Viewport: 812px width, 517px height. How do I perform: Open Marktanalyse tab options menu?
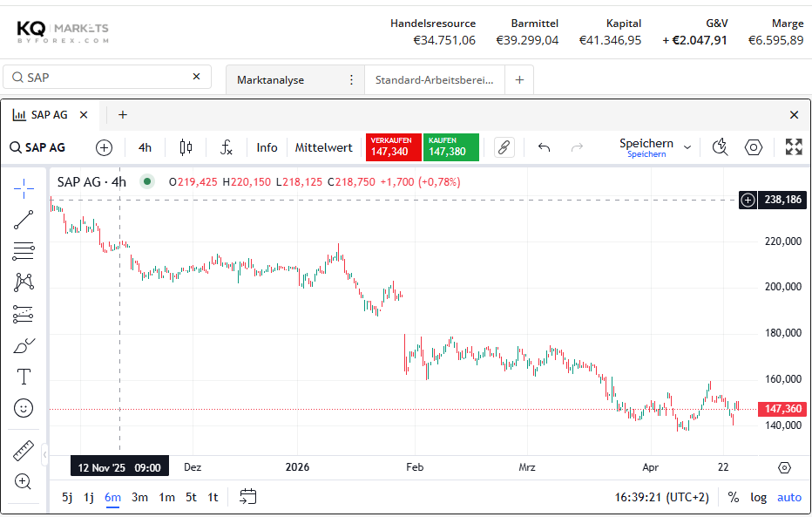(351, 79)
